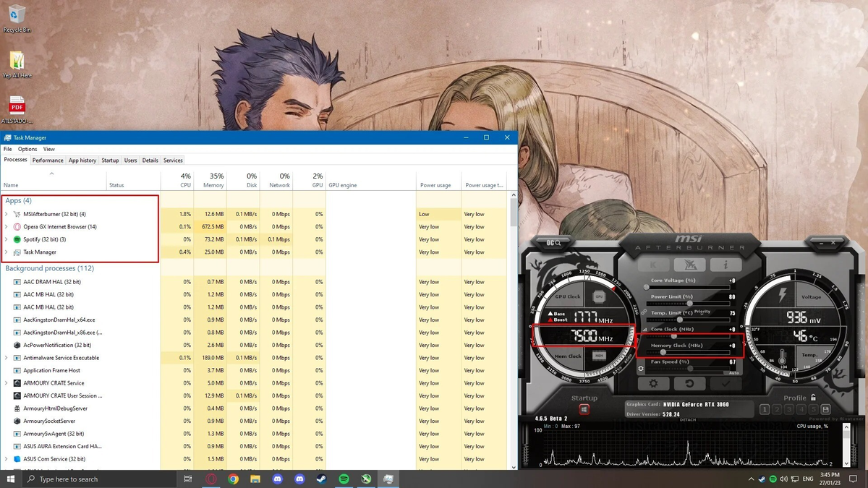868x488 pixels.
Task: Open Afterburner settings with the gear icon
Action: tap(652, 382)
